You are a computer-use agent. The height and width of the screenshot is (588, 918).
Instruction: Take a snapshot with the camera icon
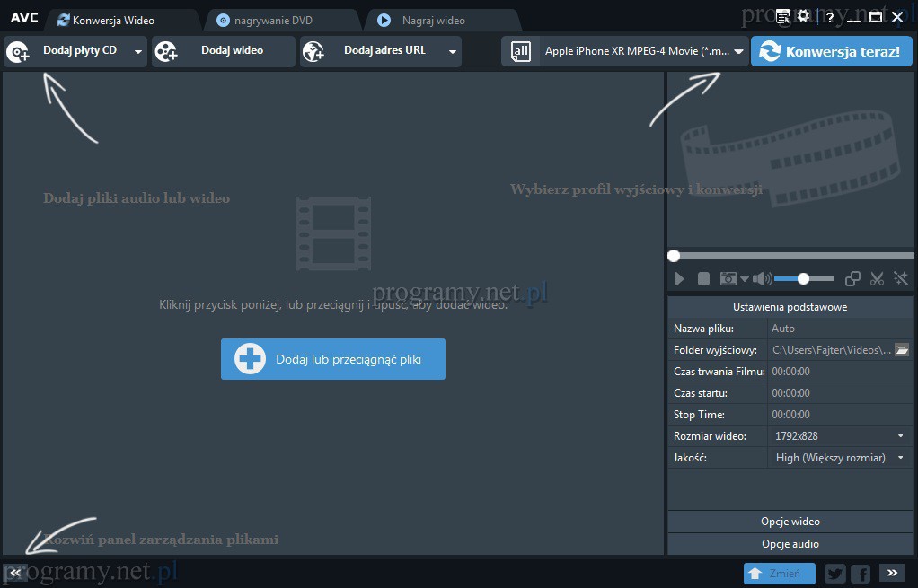point(729,279)
